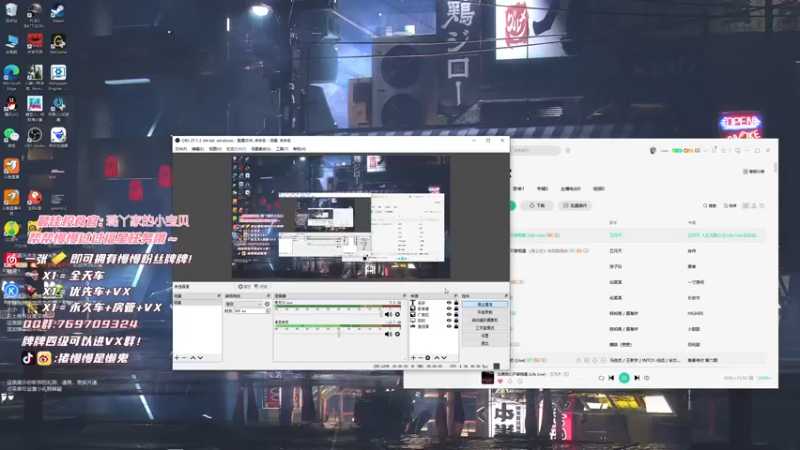Viewport: 800px width, 450px height.
Task: Open volume control in music player
Action: pyautogui.click(x=647, y=378)
